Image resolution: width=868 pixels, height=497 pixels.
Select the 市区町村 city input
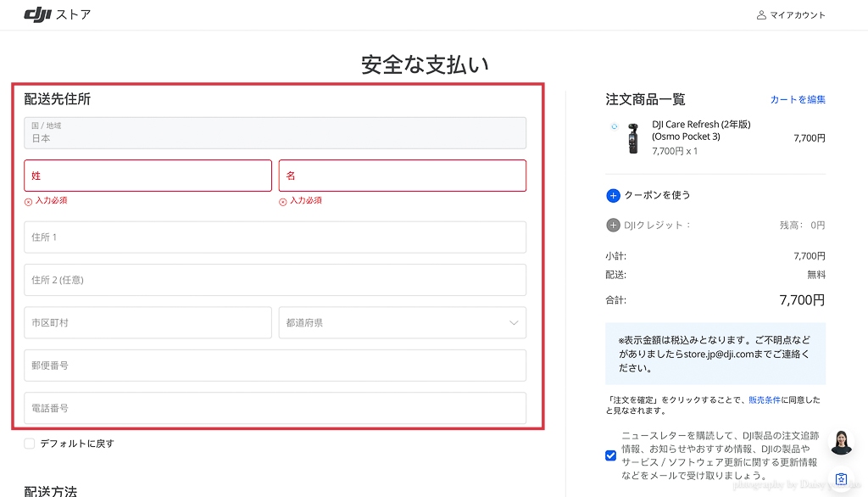click(147, 322)
